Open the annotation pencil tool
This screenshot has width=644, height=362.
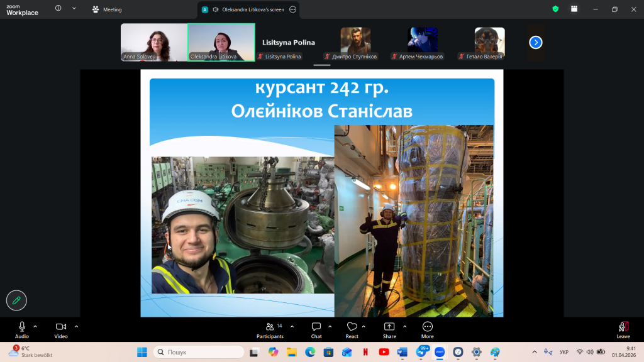click(16, 300)
